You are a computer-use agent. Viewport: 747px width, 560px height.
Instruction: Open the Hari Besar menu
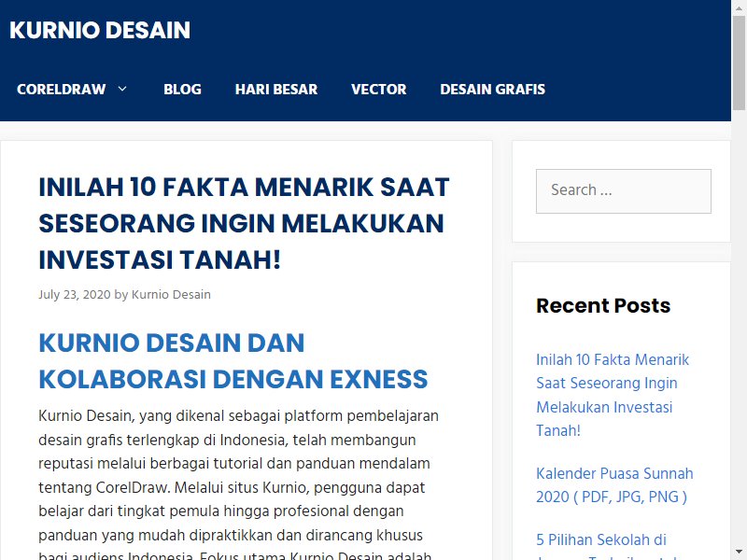click(x=276, y=89)
